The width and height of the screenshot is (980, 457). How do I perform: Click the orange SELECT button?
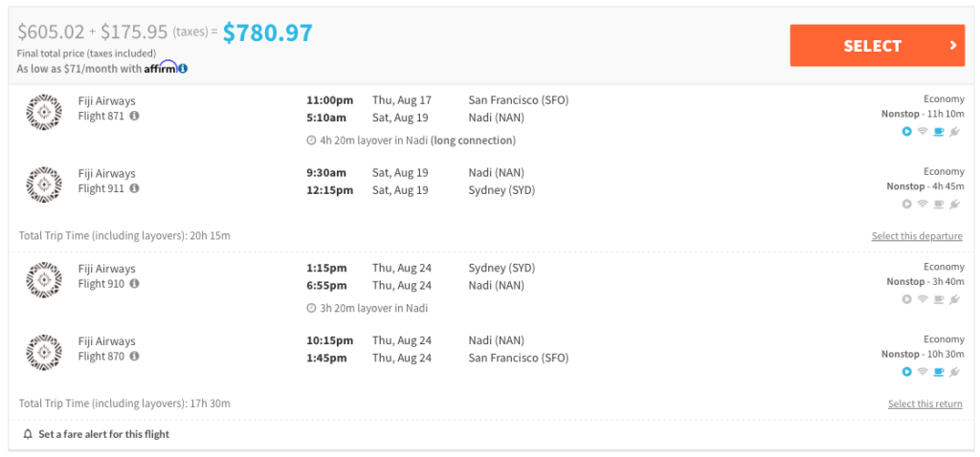877,46
